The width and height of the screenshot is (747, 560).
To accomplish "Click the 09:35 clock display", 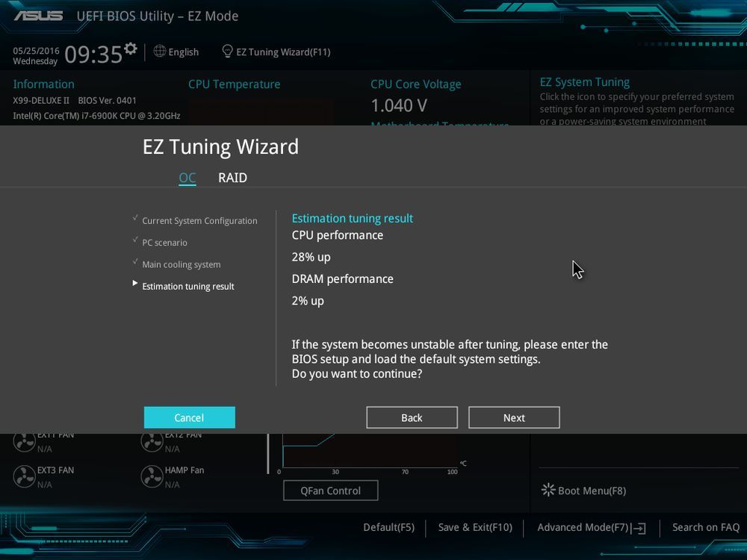I will 93,55.
